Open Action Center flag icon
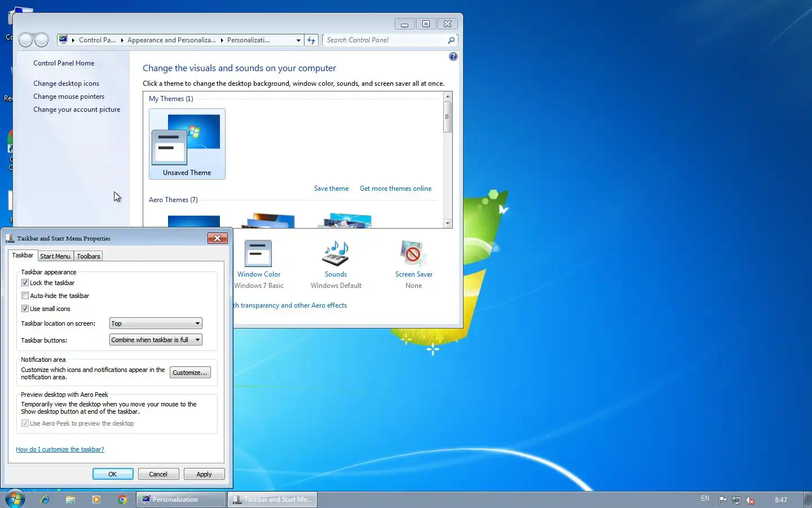Image resolution: width=812 pixels, height=508 pixels. 722,500
